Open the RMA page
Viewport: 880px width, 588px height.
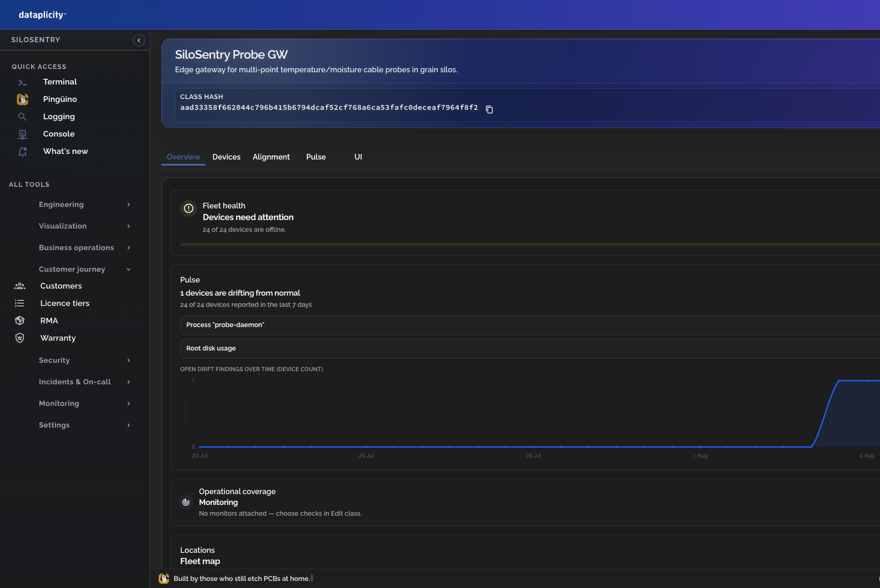(49, 321)
